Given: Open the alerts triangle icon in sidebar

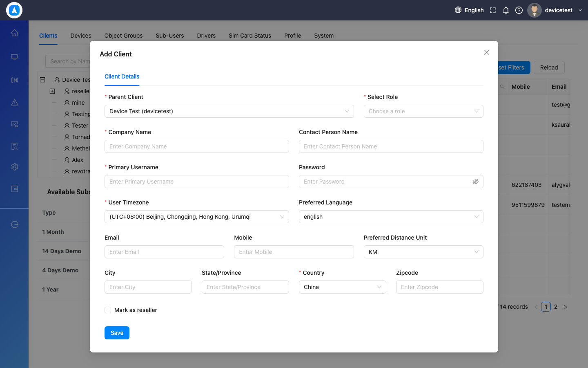Looking at the screenshot, I should tap(15, 102).
